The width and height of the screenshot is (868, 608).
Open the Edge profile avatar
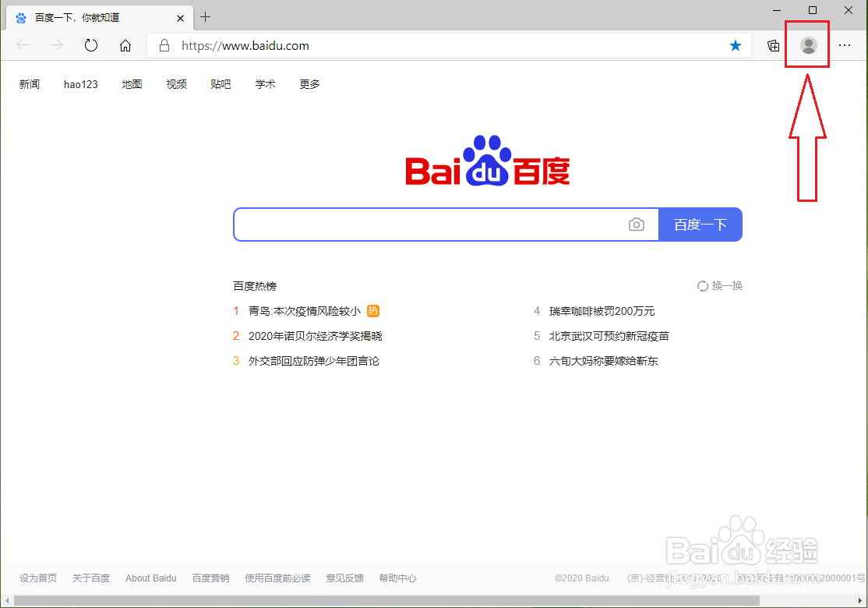pyautogui.click(x=806, y=44)
